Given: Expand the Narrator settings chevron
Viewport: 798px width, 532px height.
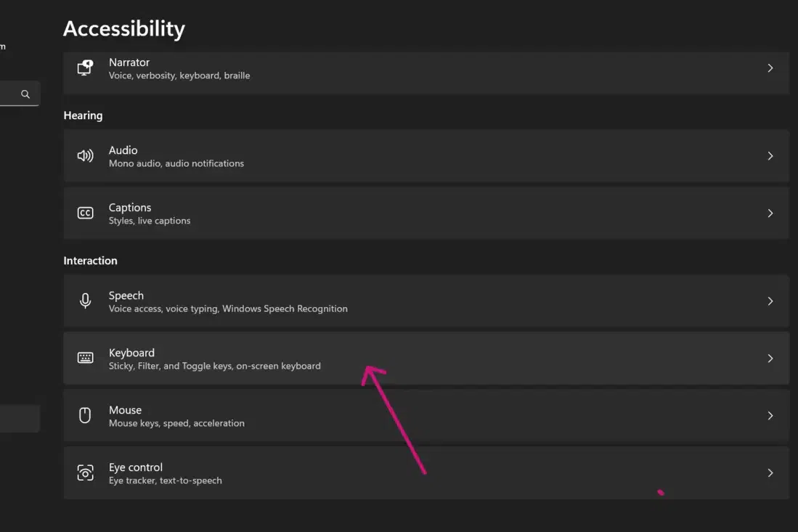Looking at the screenshot, I should click(770, 68).
